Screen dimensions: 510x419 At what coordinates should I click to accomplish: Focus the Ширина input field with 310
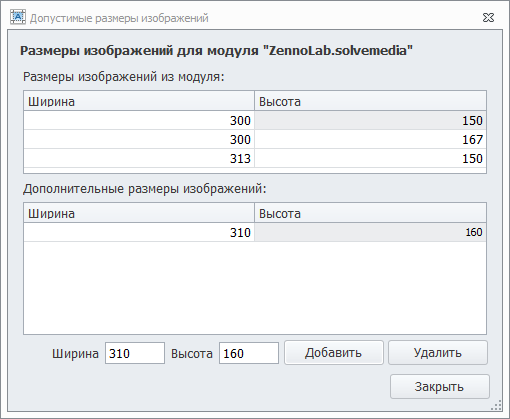[x=135, y=353]
